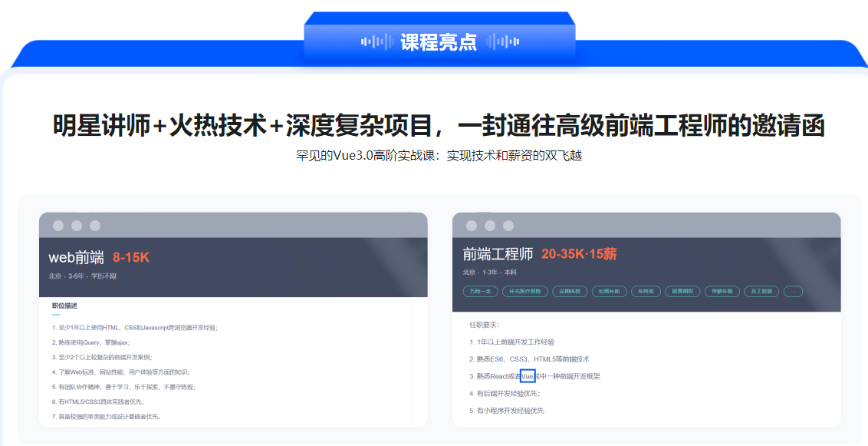Select the 补充医疗保险 benefit tag

pyautogui.click(x=526, y=291)
